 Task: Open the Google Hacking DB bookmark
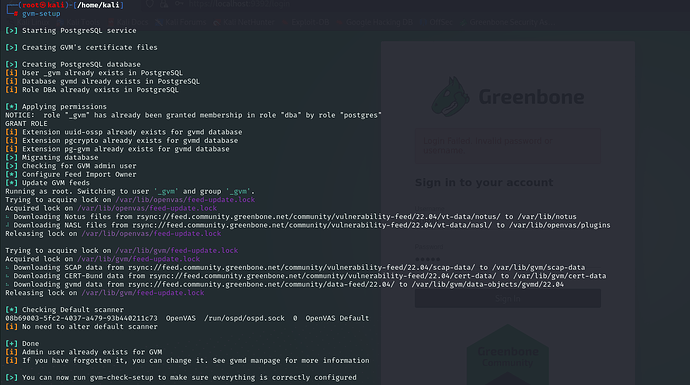(x=374, y=22)
